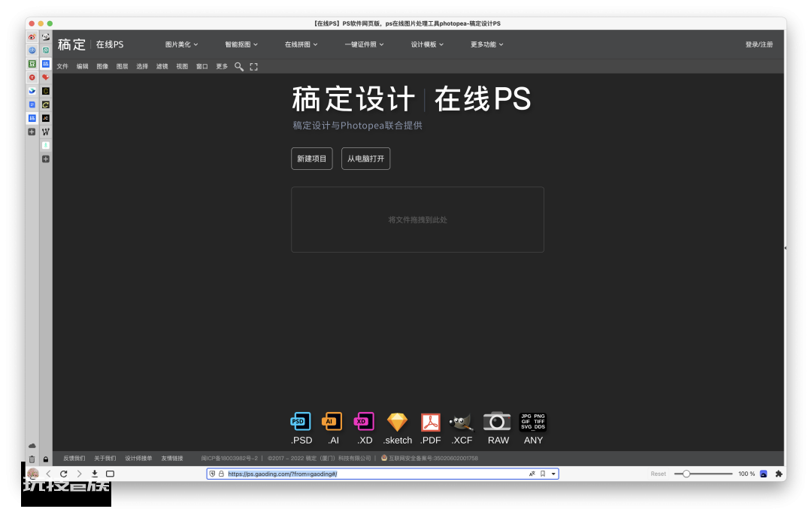Click the RAW camera icon

click(x=497, y=421)
